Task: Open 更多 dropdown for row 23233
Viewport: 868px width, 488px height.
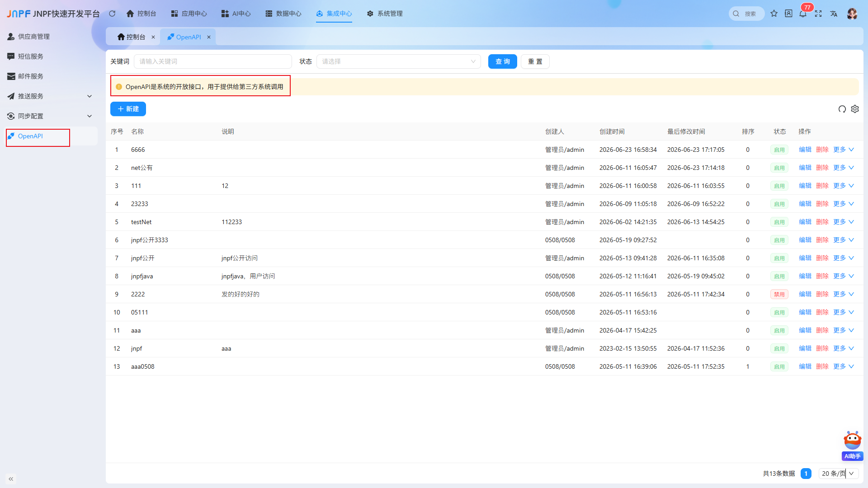Action: [x=844, y=204]
